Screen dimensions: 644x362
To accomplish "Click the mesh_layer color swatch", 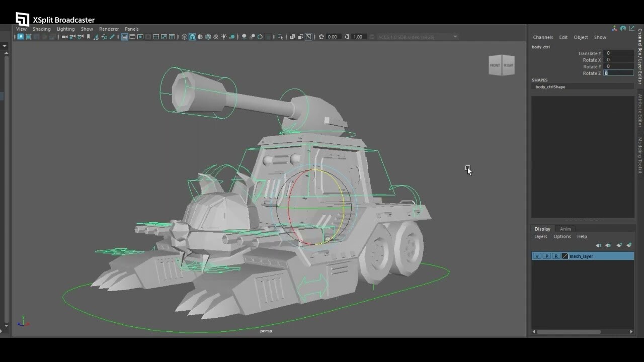I will coord(565,256).
